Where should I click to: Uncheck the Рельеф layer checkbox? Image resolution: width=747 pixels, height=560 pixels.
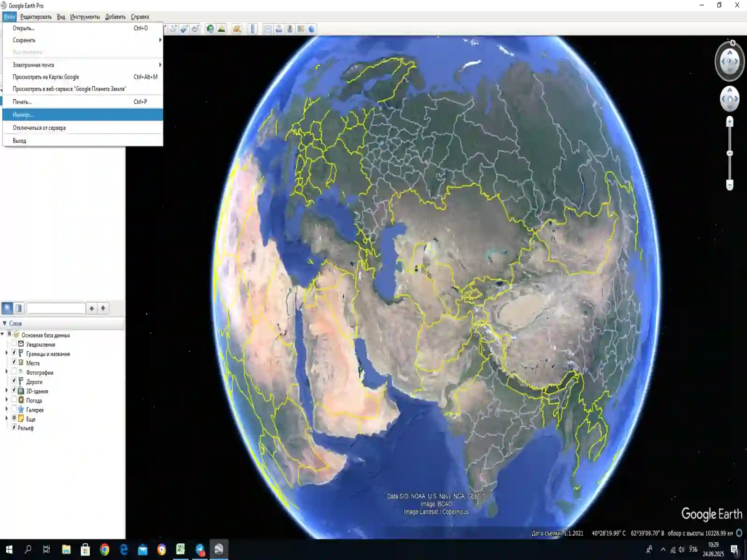pos(14,427)
